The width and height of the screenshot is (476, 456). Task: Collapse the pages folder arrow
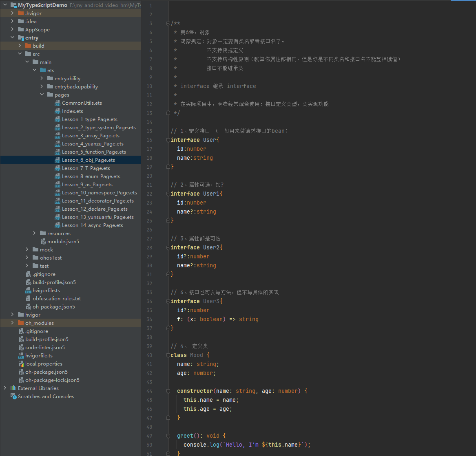(x=42, y=95)
